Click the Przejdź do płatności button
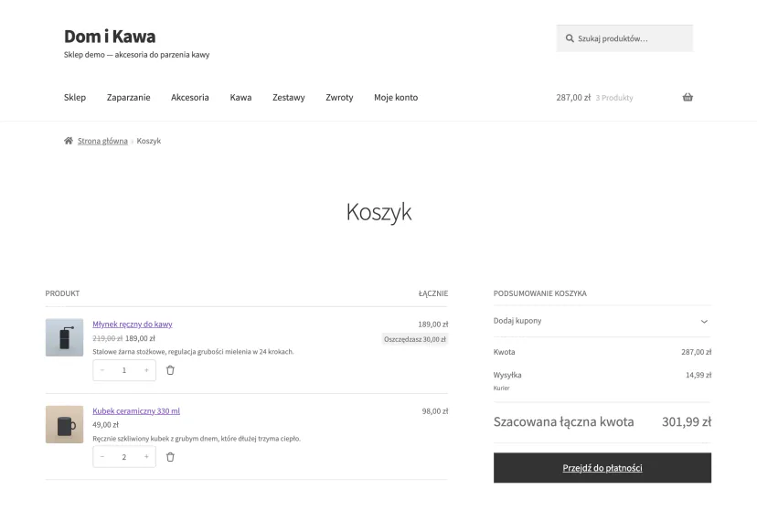This screenshot has width=757, height=532. pos(602,467)
